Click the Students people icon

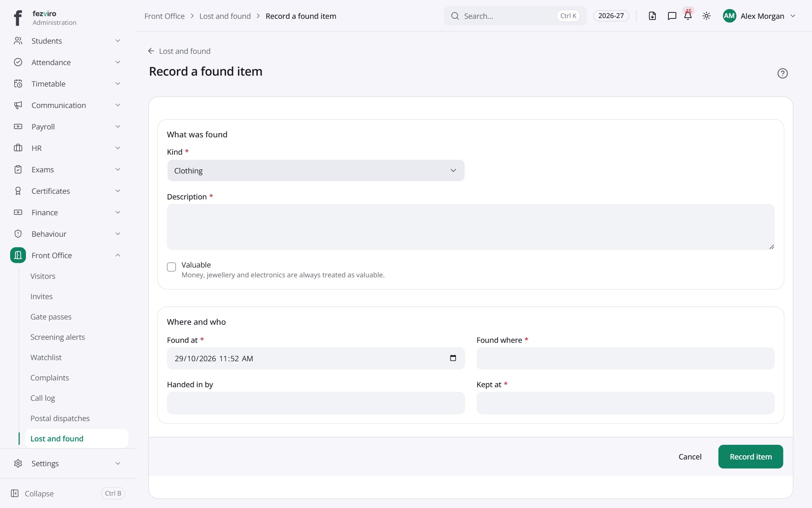point(18,41)
